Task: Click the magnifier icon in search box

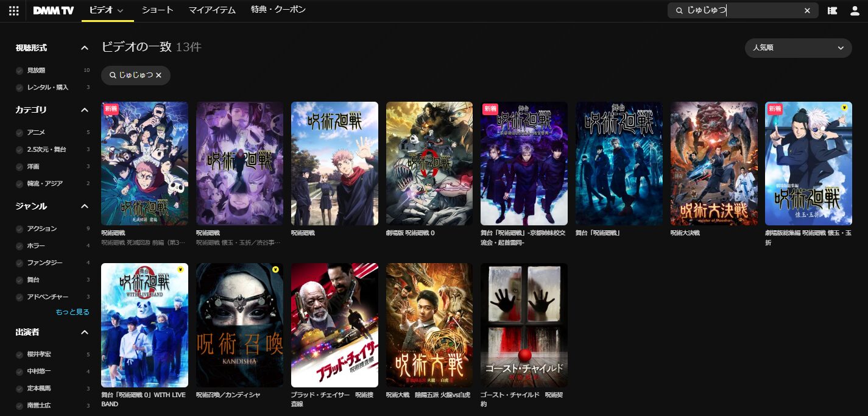Action: tap(679, 10)
